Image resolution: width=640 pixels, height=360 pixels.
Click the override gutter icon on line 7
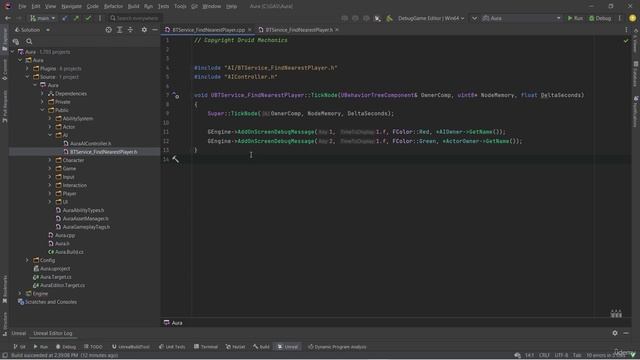click(x=176, y=96)
